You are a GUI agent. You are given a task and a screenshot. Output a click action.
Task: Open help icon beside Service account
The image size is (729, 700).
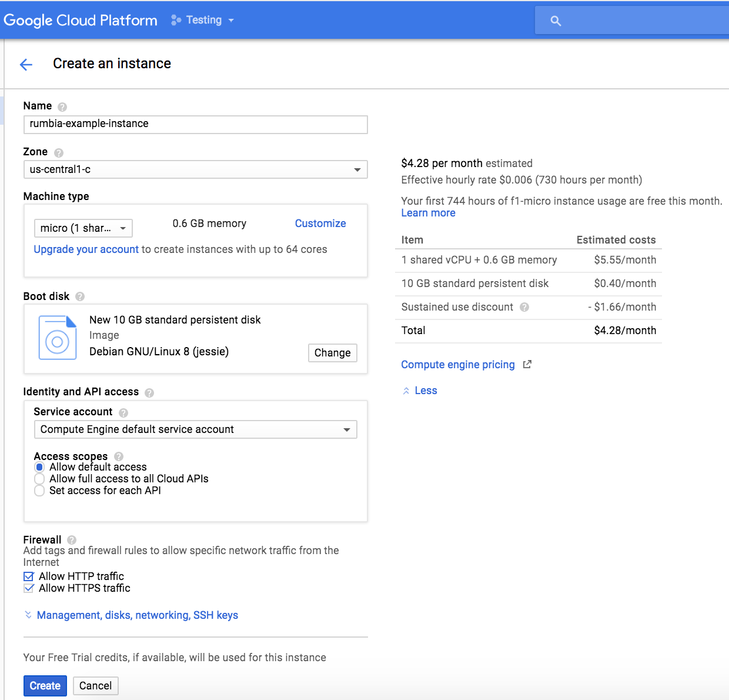click(123, 413)
